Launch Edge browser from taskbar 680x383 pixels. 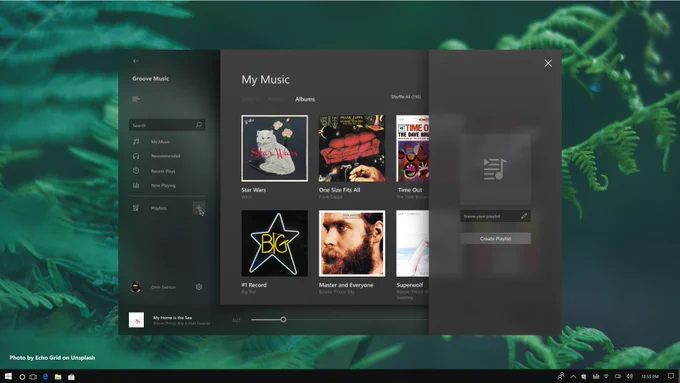46,377
